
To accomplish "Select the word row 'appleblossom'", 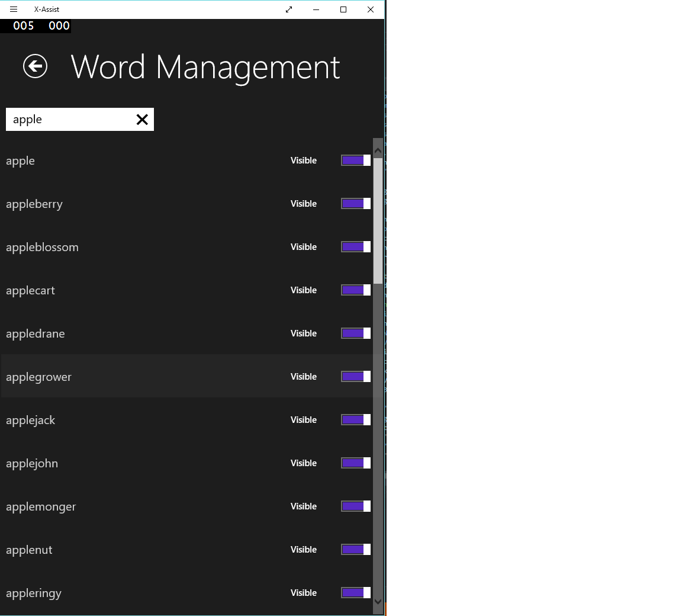I will [x=187, y=246].
